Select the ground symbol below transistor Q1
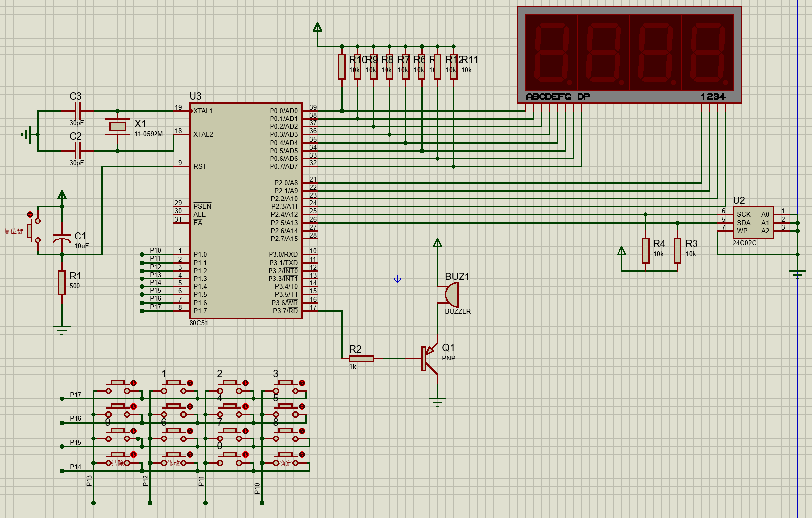Screen dimensions: 812x518 coord(437,402)
